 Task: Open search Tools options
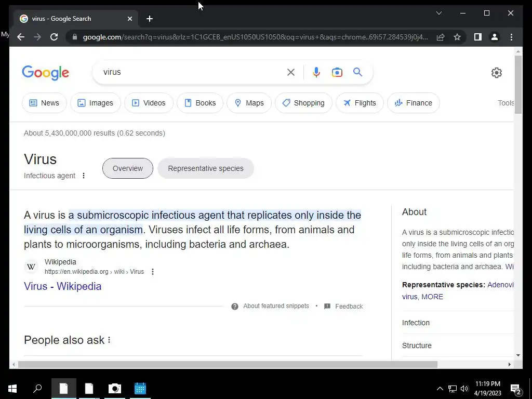pos(506,103)
